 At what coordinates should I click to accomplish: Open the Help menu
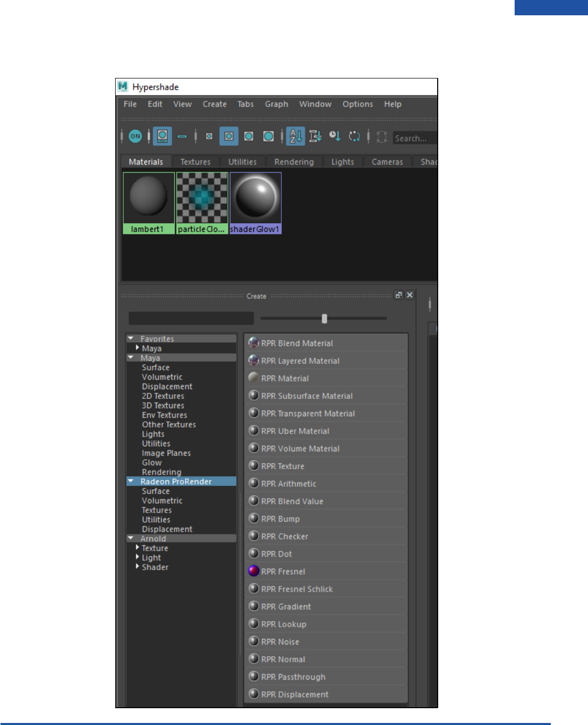(393, 104)
